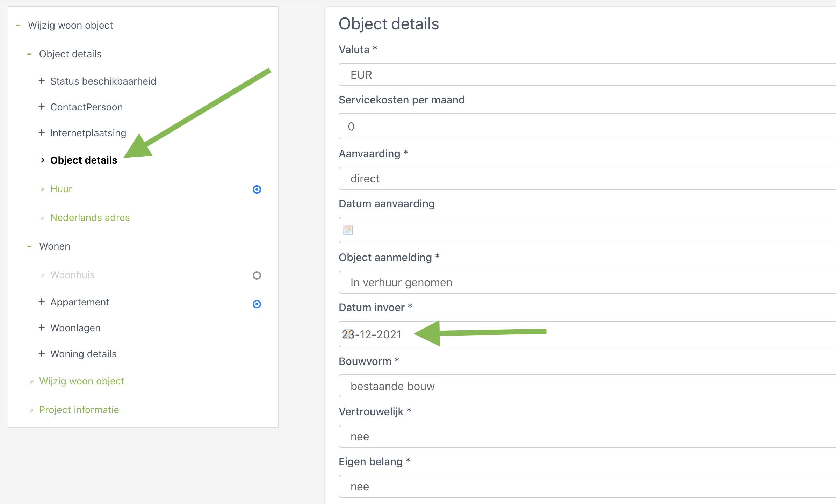Click the plus icon before Internetplaatsing
This screenshot has width=836, height=504.
click(x=42, y=133)
